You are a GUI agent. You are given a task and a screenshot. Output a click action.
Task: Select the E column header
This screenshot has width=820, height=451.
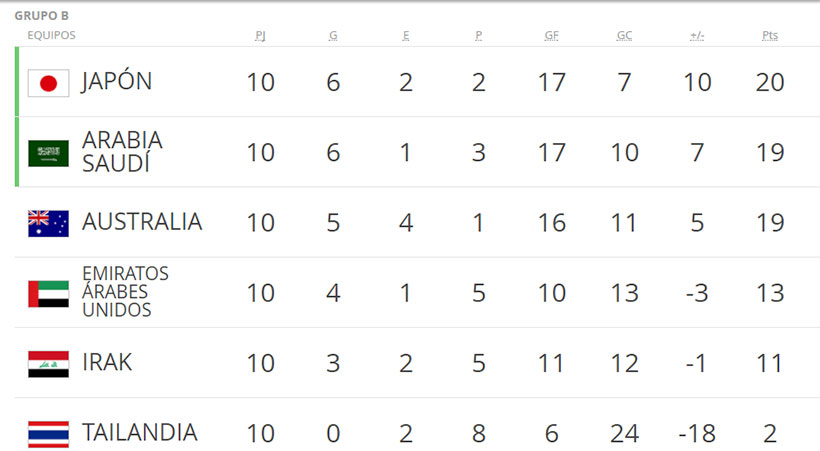pos(406,36)
